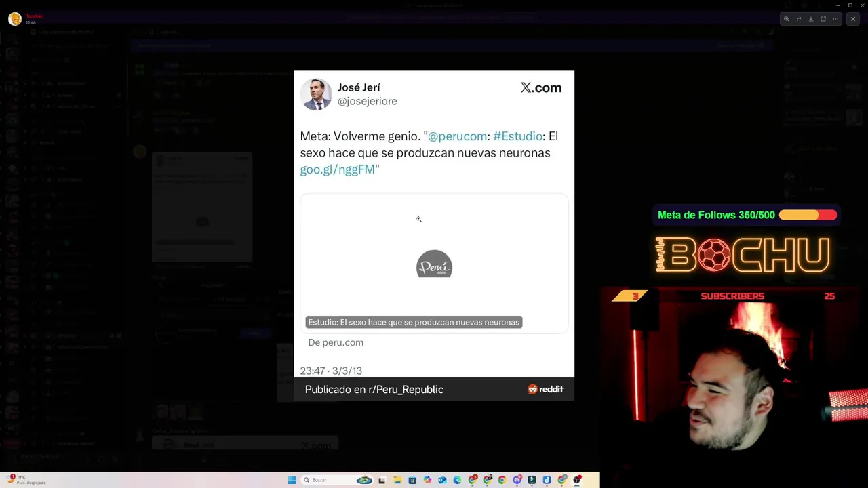The width and height of the screenshot is (868, 488).
Task: Open Microsoft Store from taskbar
Action: pos(412,480)
